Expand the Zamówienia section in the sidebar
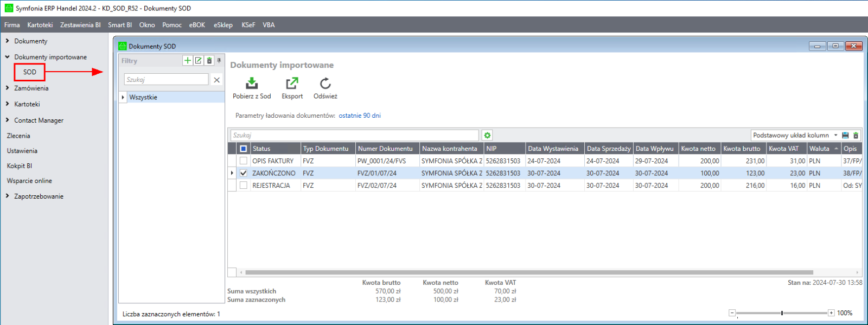 (x=8, y=88)
